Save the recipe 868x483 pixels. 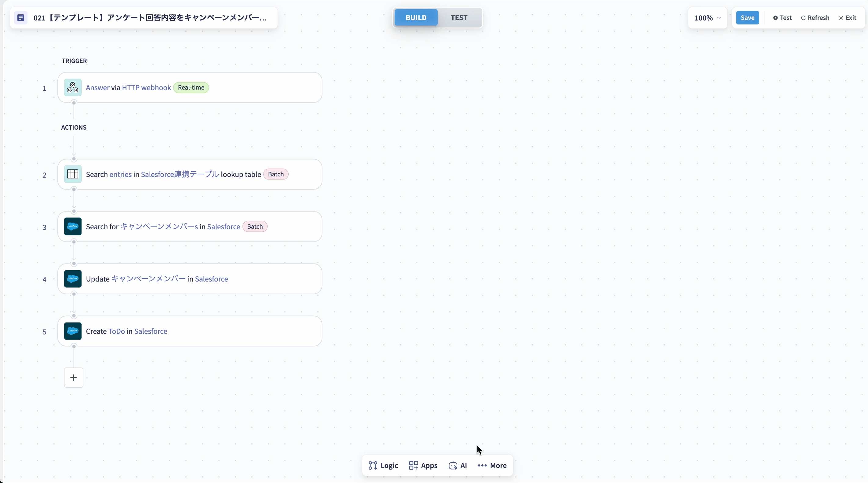(x=747, y=18)
